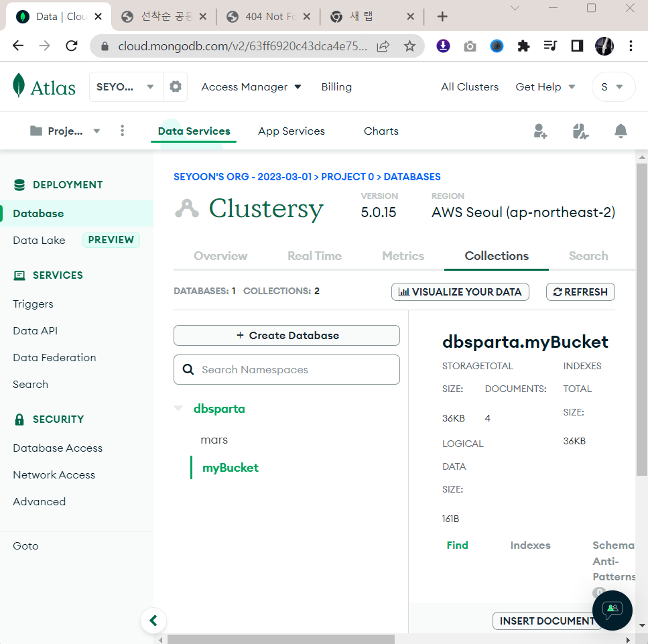Click the invite user icon
Image resolution: width=648 pixels, height=644 pixels.
540,131
